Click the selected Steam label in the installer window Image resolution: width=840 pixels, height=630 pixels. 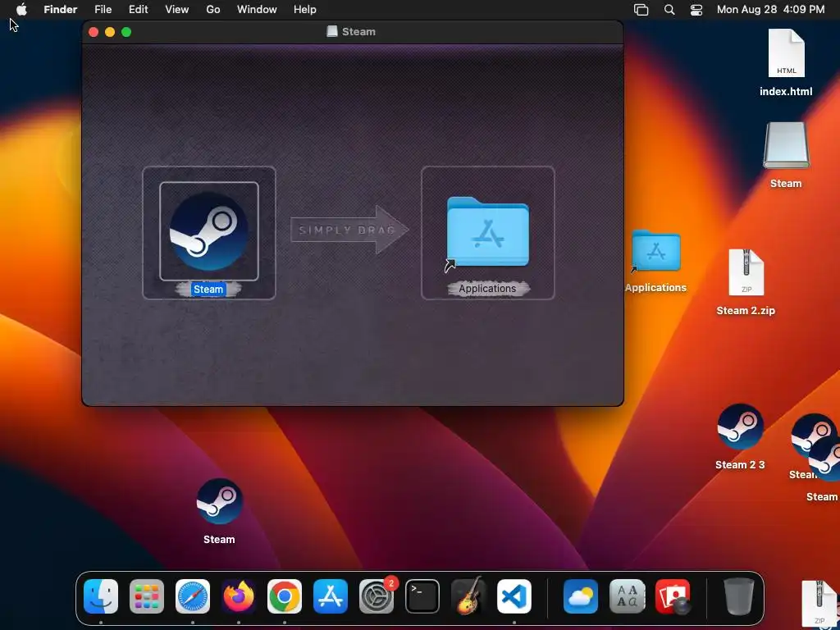click(208, 290)
